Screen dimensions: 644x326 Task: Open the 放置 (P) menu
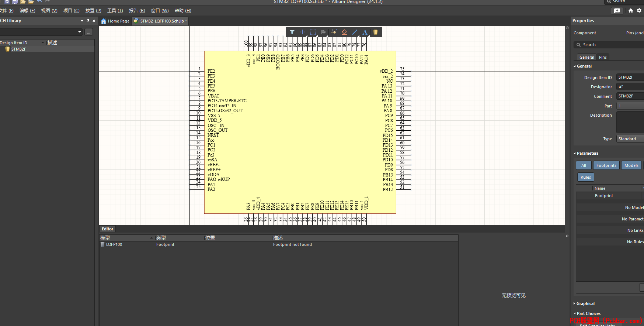pyautogui.click(x=93, y=11)
